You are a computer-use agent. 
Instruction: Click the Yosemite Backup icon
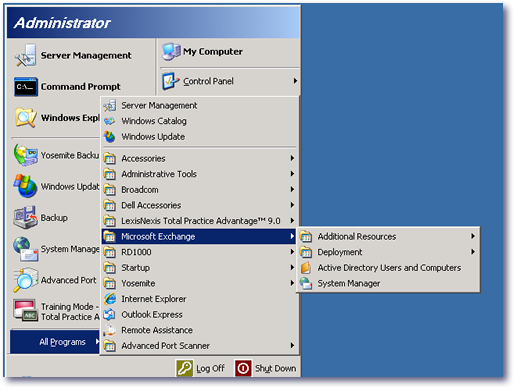(25, 155)
